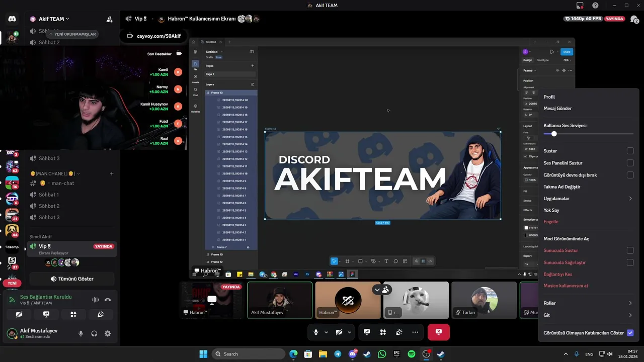Select Bağlantıyı Kes in context menu
This screenshot has height=362, width=644.
588,275
